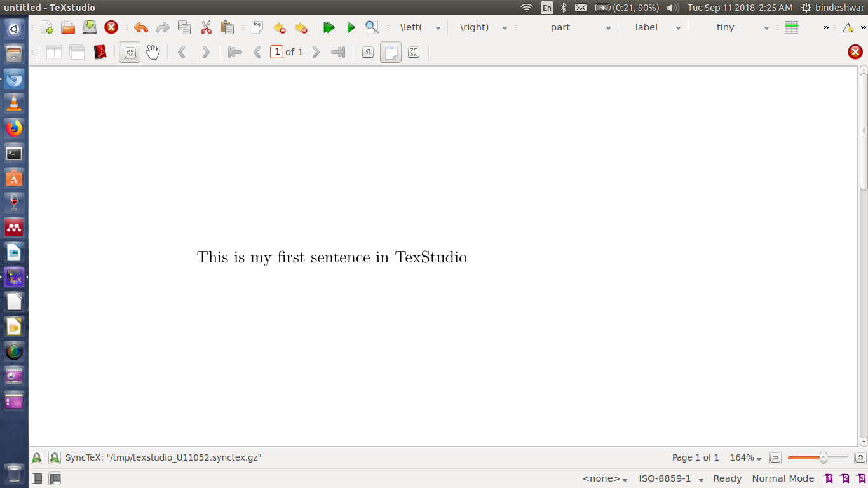Paste from clipboard icon

click(x=227, y=27)
